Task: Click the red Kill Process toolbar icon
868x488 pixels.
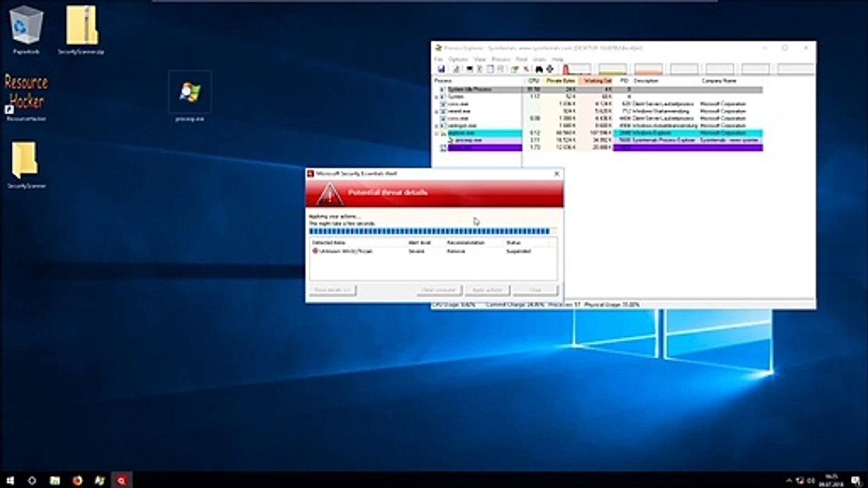Action: 526,69
